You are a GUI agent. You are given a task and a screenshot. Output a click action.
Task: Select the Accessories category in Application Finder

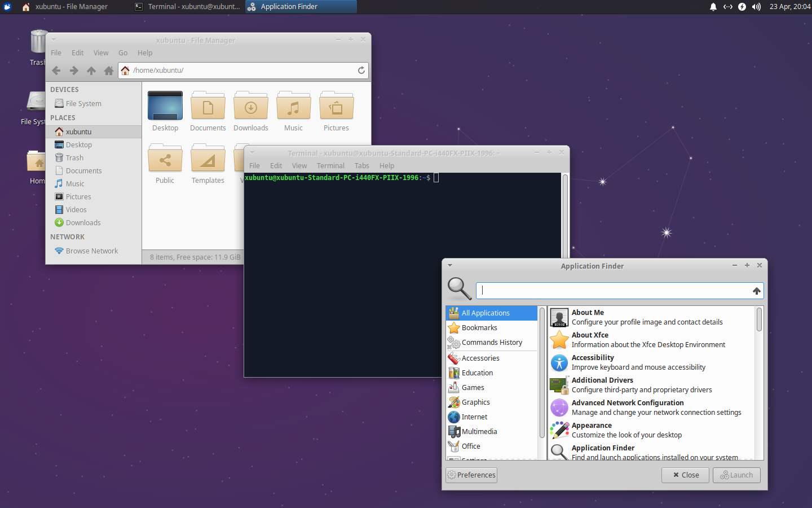479,358
